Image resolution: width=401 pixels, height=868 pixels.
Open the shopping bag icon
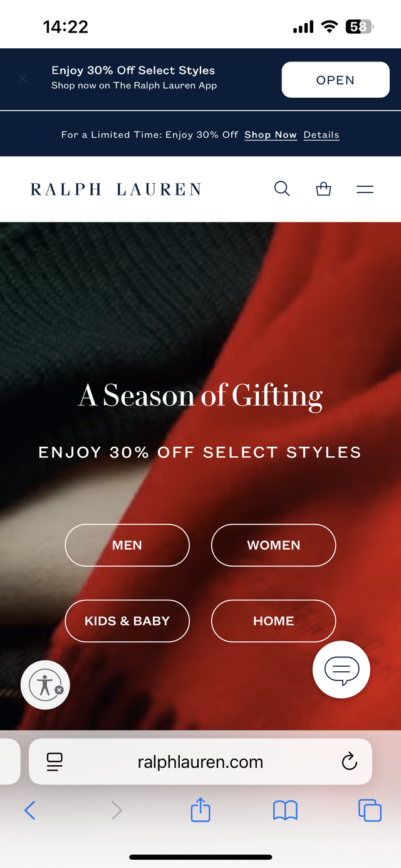tap(323, 189)
